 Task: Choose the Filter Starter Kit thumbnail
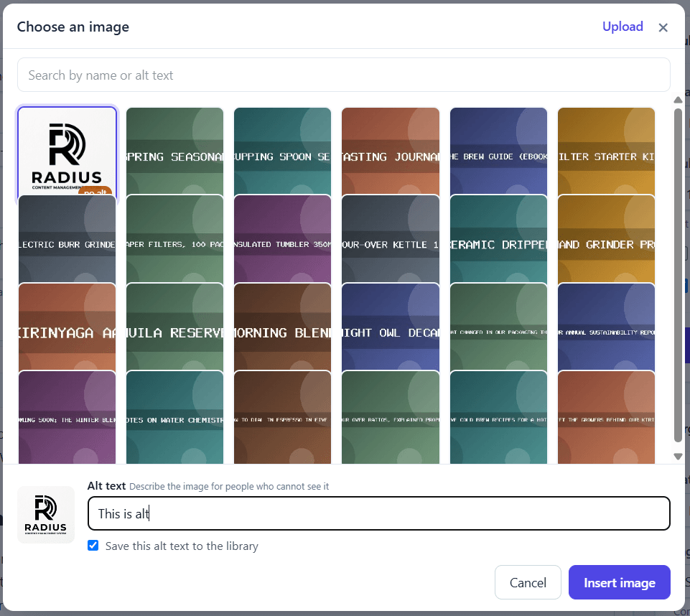tap(607, 151)
